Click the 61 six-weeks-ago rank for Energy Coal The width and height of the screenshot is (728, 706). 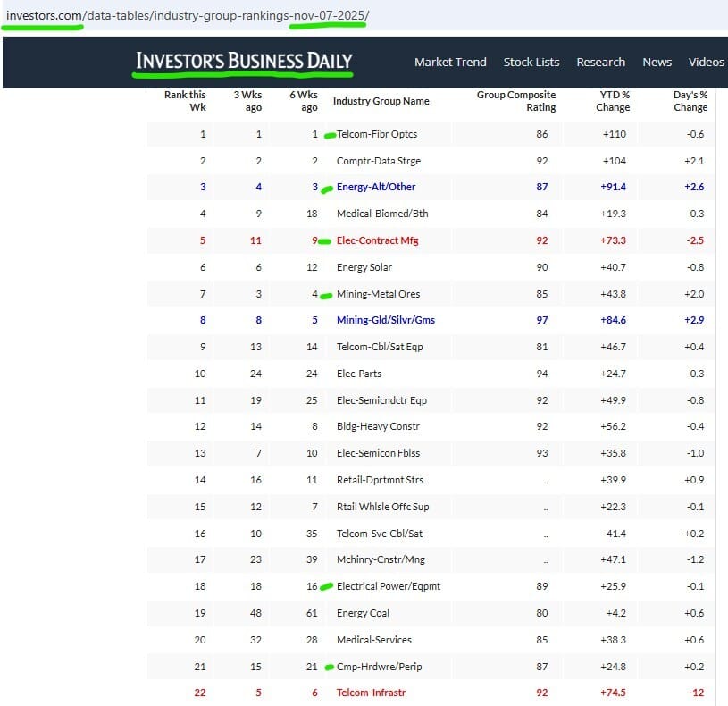312,613
